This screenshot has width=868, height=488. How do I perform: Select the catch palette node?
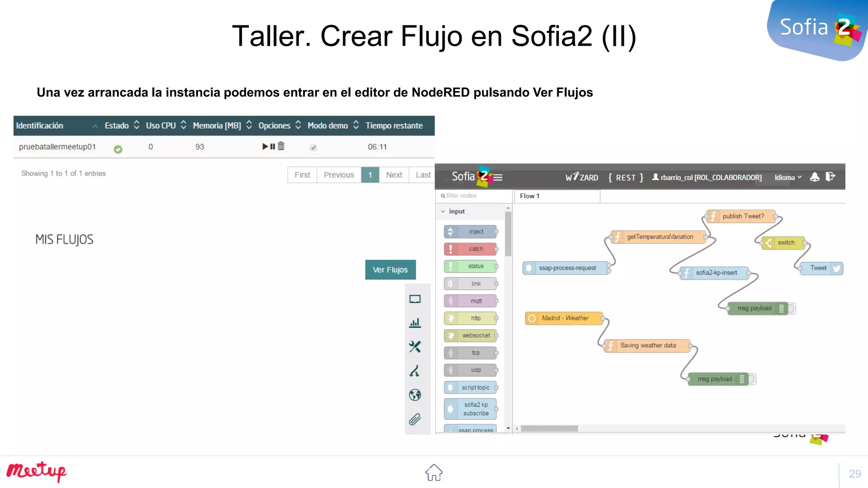[470, 249]
